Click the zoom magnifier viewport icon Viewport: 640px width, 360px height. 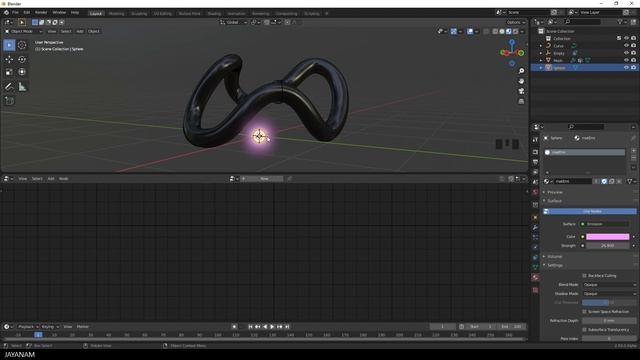pyautogui.click(x=521, y=71)
